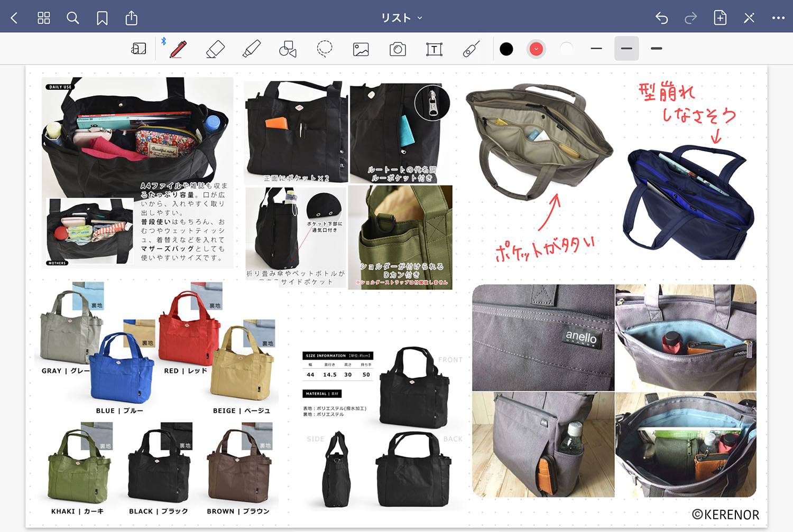793x532 pixels.
Task: Tap the olive Dカン付き bag photo
Action: [401, 237]
